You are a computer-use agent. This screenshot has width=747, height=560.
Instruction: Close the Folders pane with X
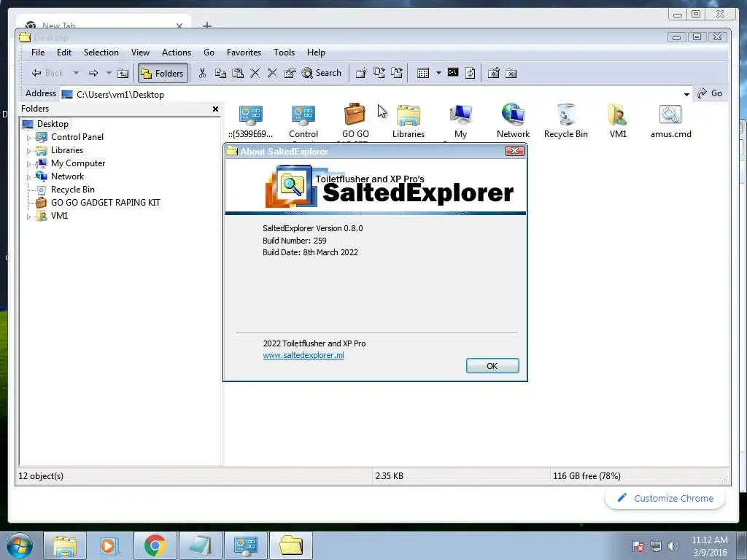(x=215, y=109)
